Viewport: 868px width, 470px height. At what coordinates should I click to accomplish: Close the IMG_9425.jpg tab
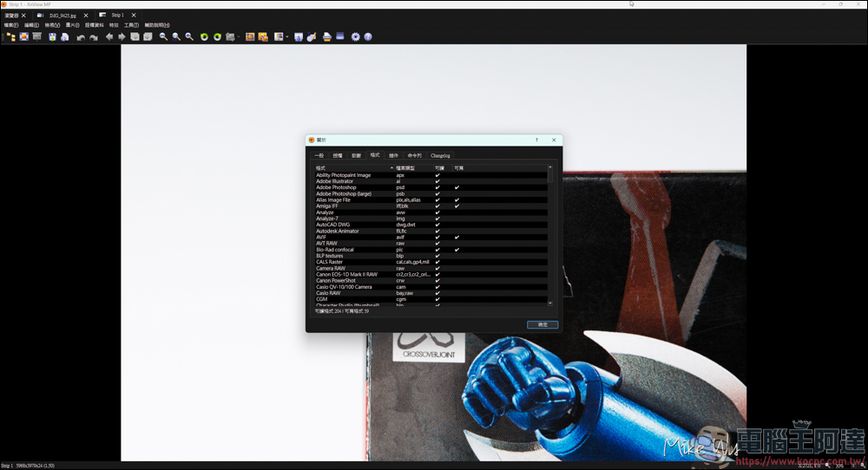point(86,16)
